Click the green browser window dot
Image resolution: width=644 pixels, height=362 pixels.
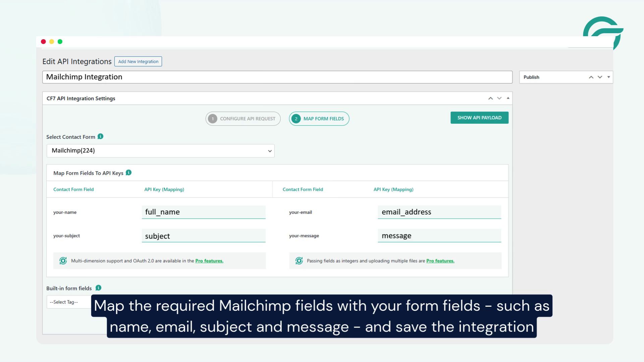tap(60, 41)
